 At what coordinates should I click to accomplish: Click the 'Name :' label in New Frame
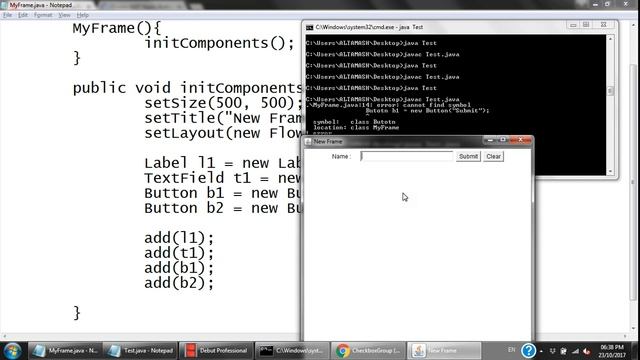point(341,156)
